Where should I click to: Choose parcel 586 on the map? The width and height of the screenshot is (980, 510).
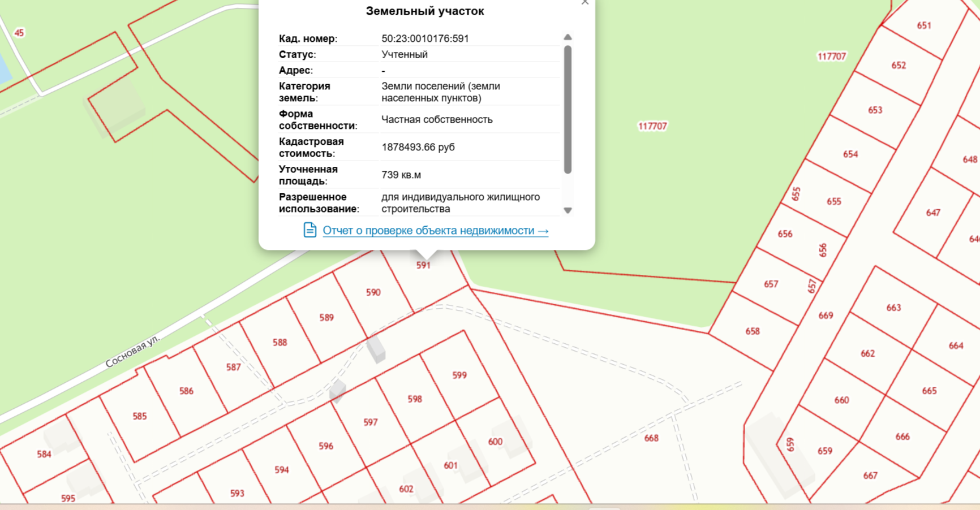coord(186,391)
